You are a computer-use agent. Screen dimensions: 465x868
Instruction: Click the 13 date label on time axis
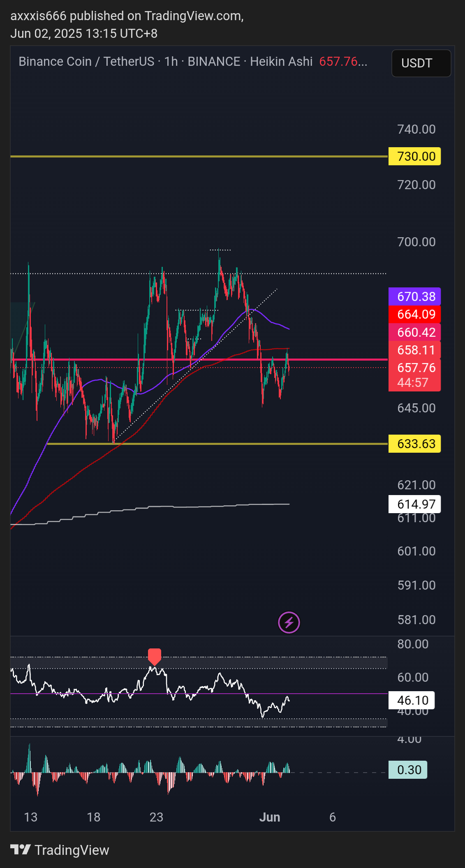coord(31,817)
